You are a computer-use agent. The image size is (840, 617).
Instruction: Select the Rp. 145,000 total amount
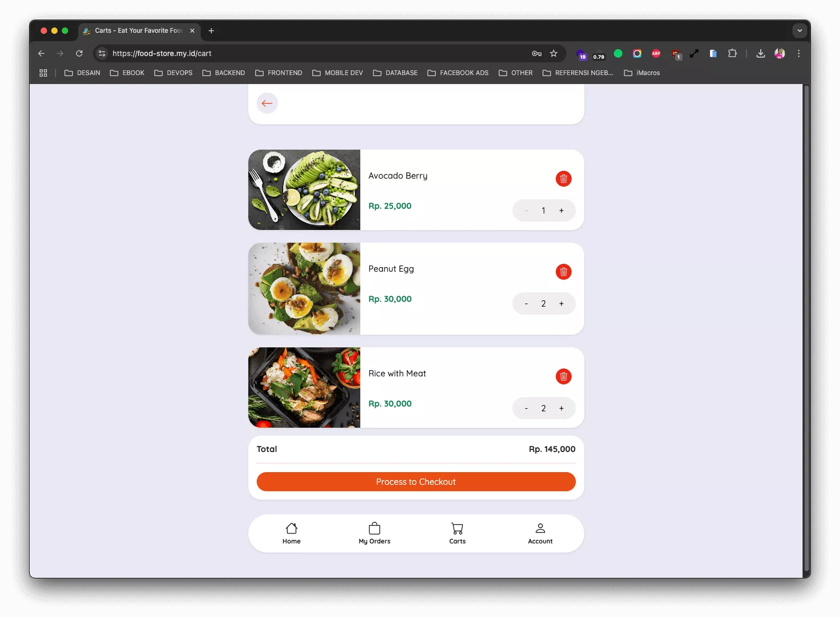(552, 449)
